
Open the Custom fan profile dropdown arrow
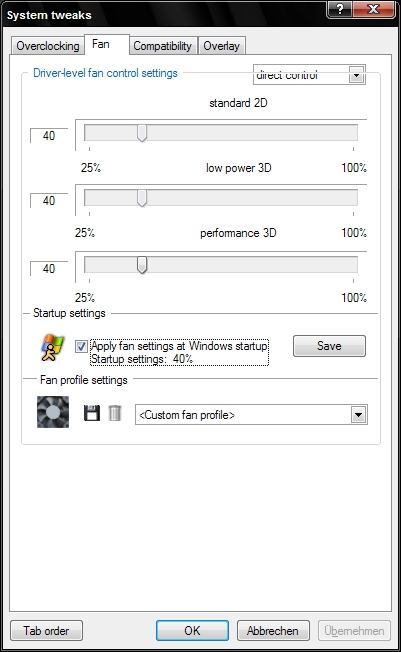pyautogui.click(x=359, y=415)
